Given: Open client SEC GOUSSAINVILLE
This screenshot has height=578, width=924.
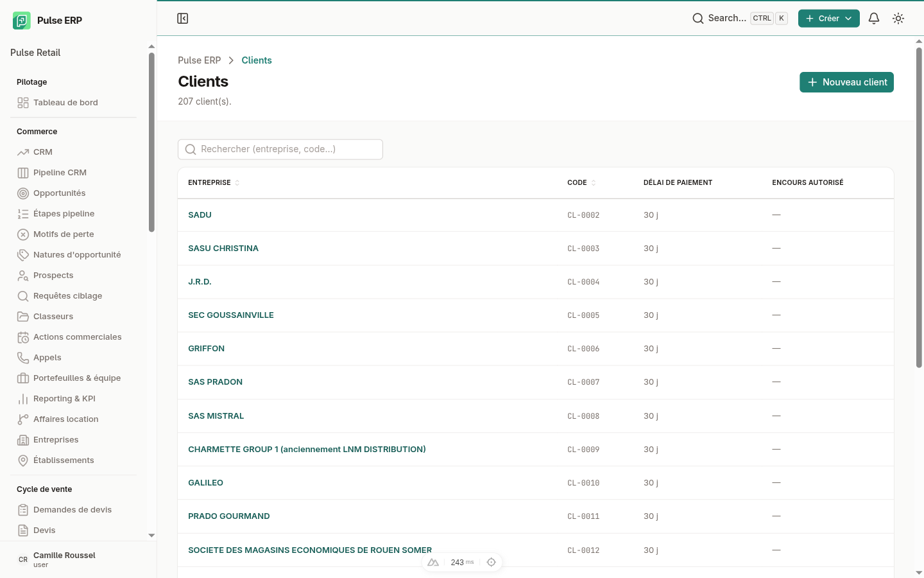Looking at the screenshot, I should coord(231,315).
